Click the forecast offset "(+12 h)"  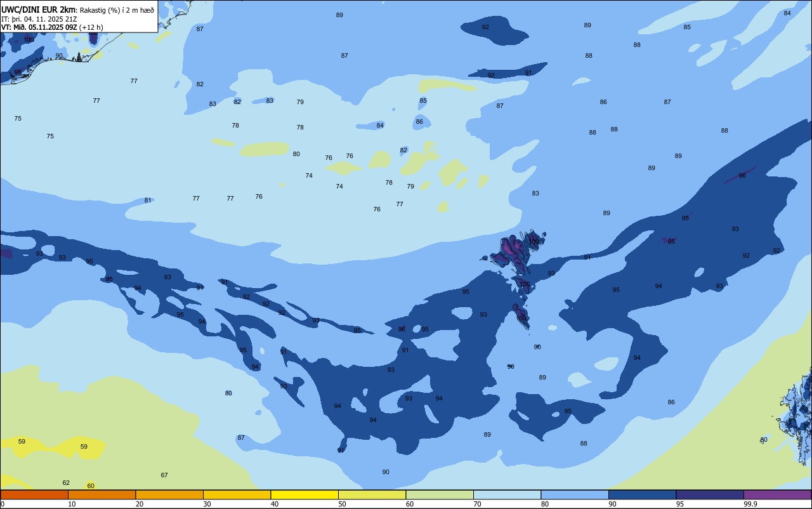tap(91, 27)
